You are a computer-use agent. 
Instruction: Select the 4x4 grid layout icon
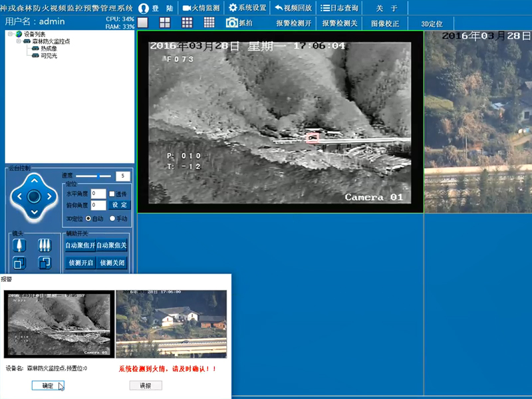(x=209, y=22)
